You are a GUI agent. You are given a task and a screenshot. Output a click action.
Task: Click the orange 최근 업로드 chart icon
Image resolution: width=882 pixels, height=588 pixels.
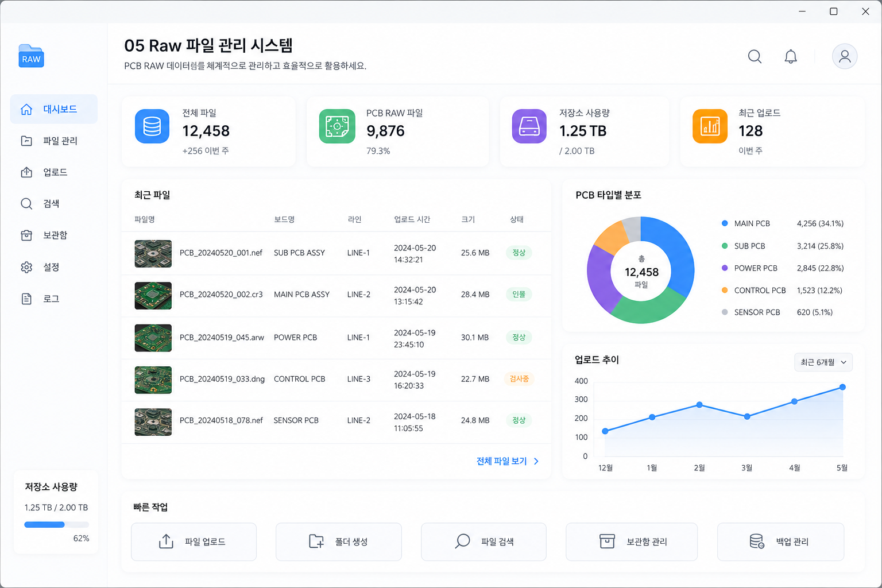tap(710, 126)
